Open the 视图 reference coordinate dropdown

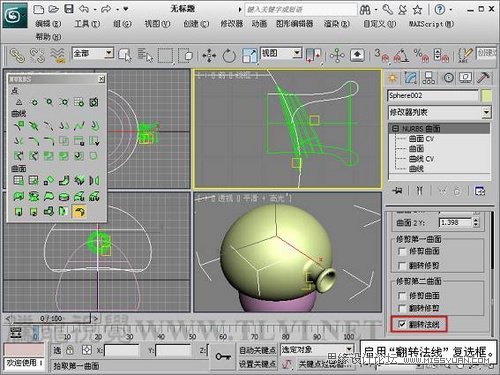click(x=297, y=53)
